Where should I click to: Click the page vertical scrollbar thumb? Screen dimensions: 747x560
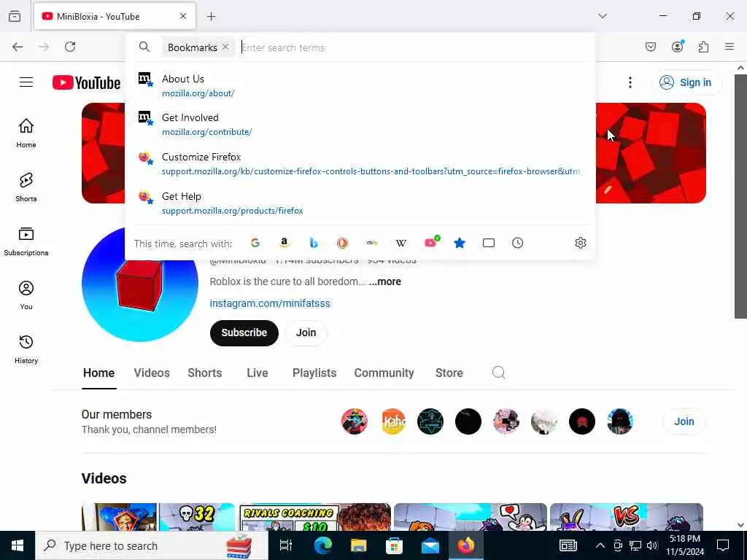pyautogui.click(x=740, y=195)
